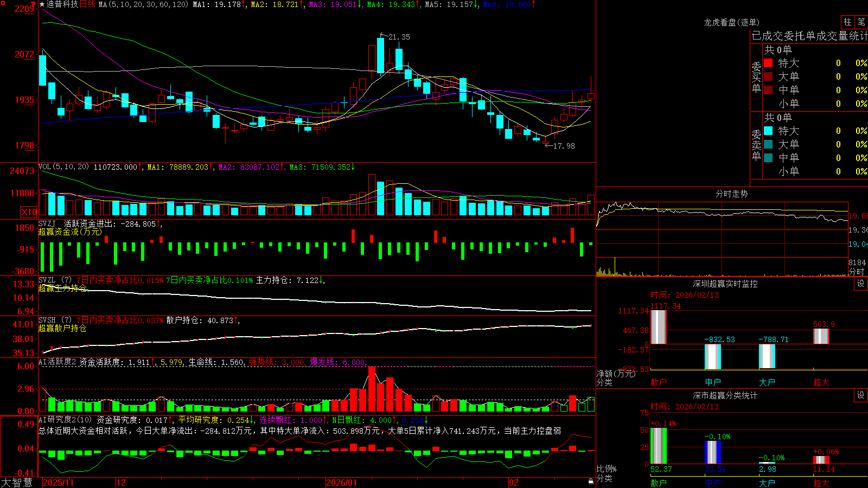Click the AI活跃度2 indicator name
This screenshot has height=488, width=868.
58,362
